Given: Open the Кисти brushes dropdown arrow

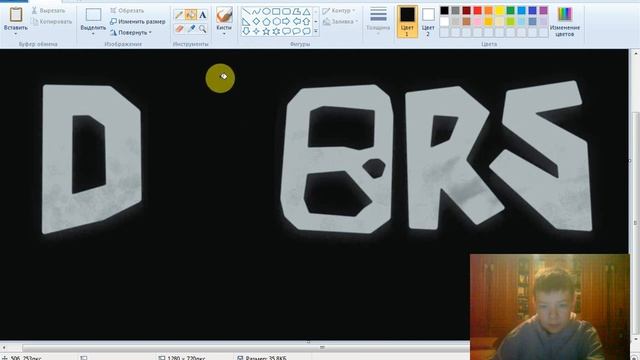Looking at the screenshot, I should (x=224, y=34).
